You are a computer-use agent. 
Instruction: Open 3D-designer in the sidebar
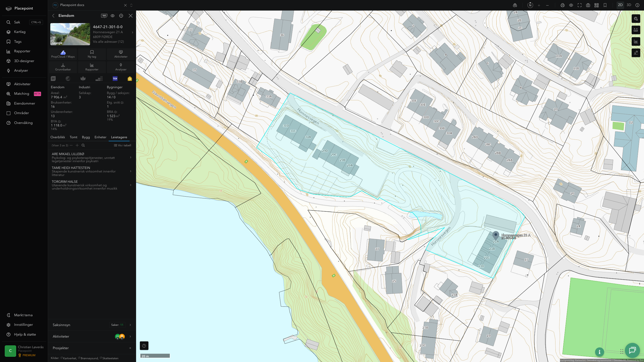[x=24, y=61]
